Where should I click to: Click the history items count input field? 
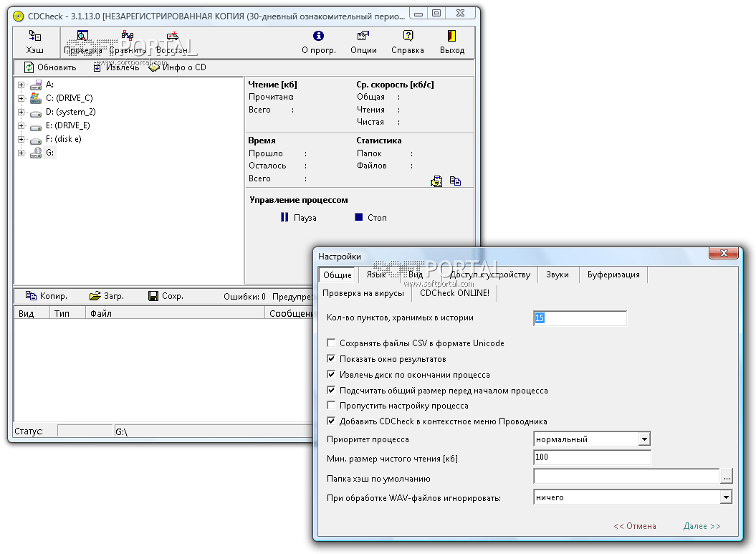tap(580, 317)
